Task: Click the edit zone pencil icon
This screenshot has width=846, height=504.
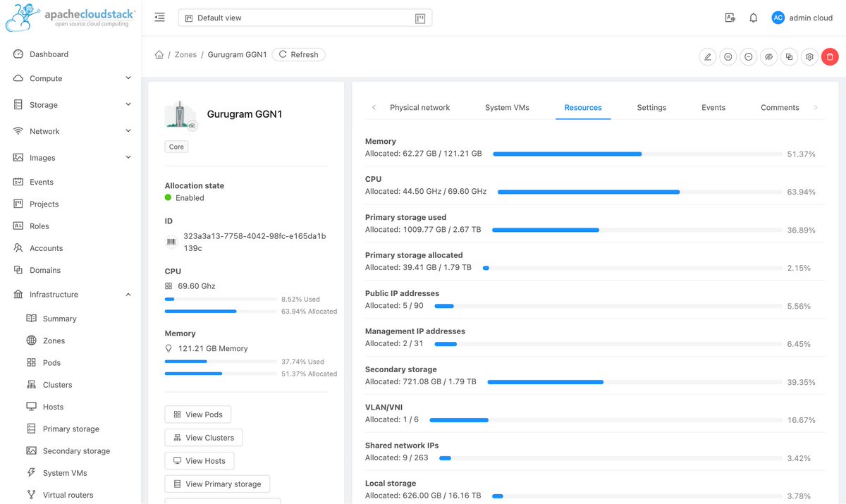Action: (x=708, y=56)
